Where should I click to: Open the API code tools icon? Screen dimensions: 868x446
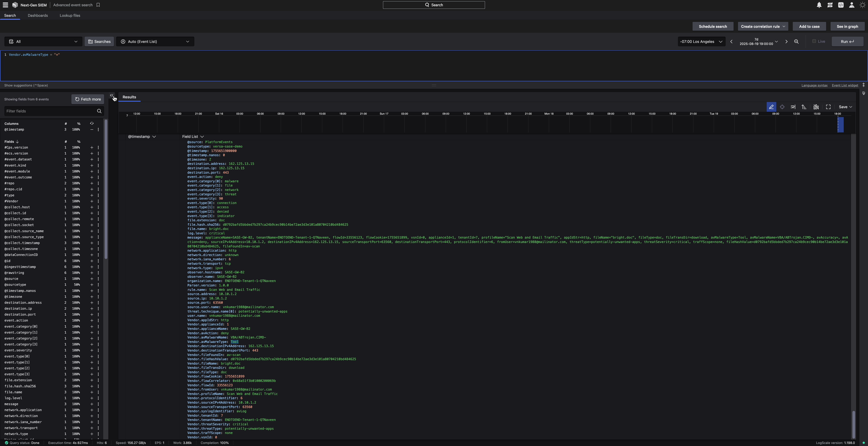coord(841,5)
